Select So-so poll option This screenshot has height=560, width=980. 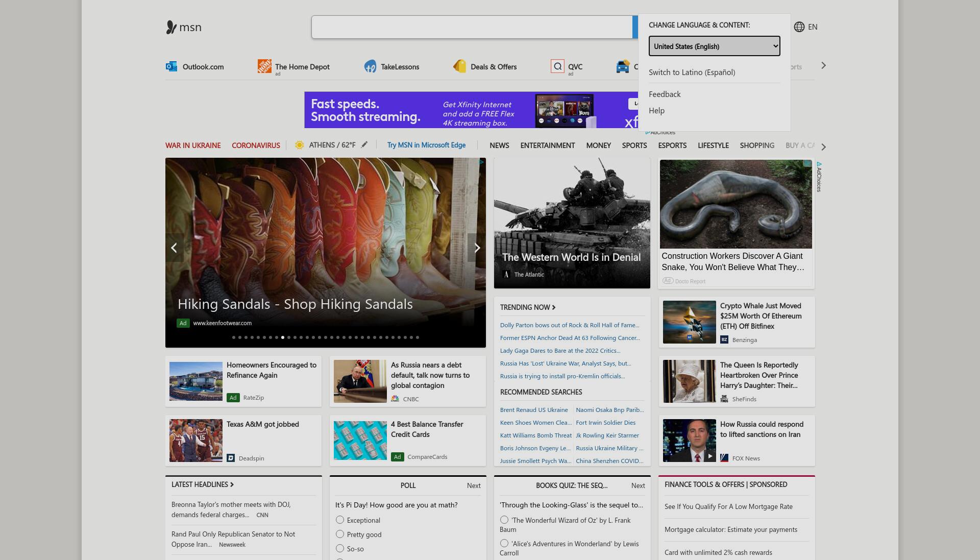click(340, 548)
